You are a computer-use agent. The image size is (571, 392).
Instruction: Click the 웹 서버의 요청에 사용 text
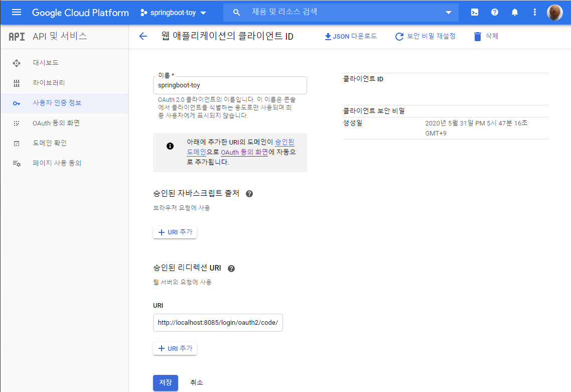(x=183, y=282)
